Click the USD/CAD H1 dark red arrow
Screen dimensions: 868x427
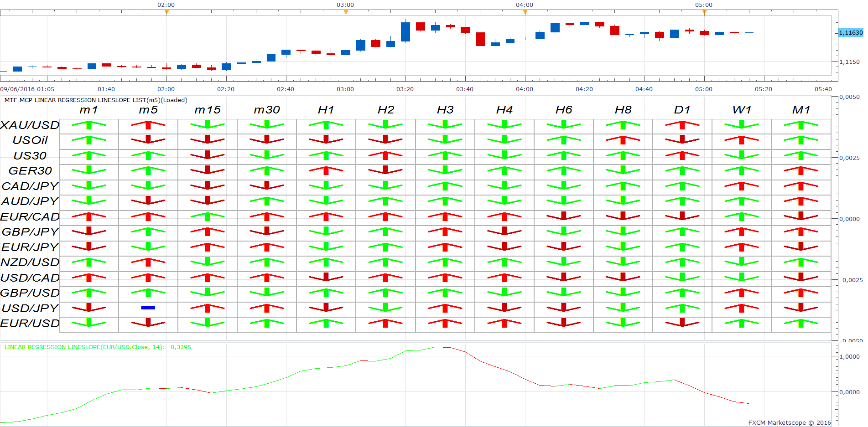click(326, 277)
